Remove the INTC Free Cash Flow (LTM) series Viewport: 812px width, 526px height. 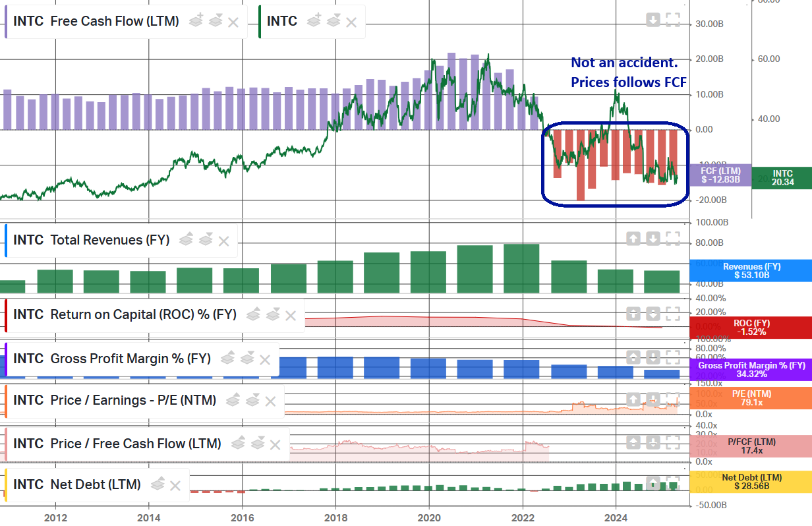233,22
